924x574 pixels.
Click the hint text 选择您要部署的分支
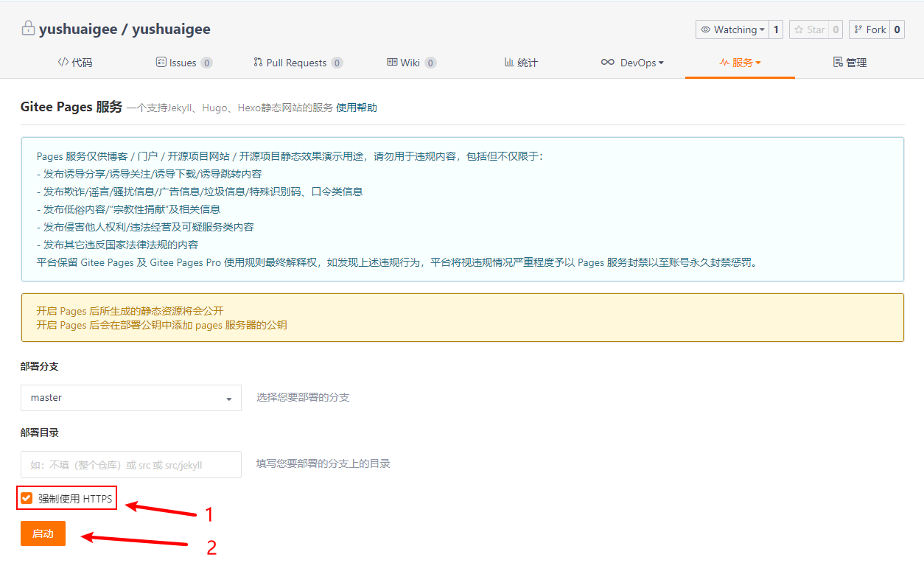[x=303, y=397]
